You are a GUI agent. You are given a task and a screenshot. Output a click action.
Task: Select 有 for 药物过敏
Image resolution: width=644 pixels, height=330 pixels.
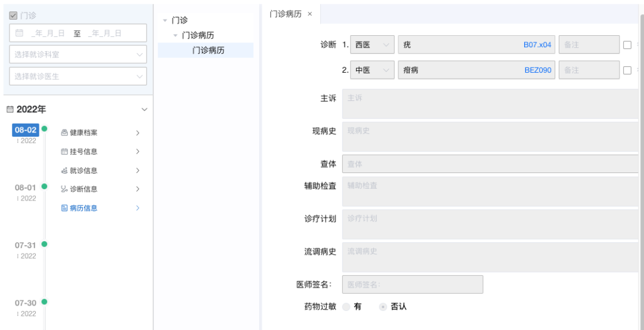pos(346,307)
